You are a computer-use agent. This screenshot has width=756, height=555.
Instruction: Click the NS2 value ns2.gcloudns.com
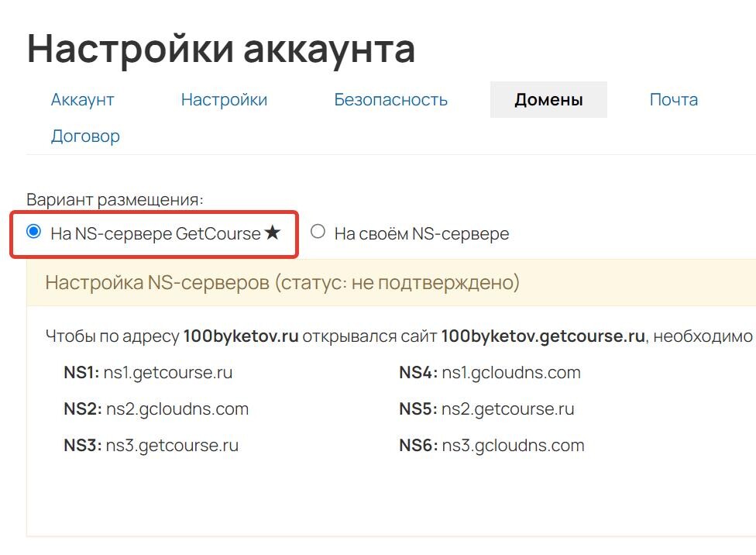pos(177,409)
